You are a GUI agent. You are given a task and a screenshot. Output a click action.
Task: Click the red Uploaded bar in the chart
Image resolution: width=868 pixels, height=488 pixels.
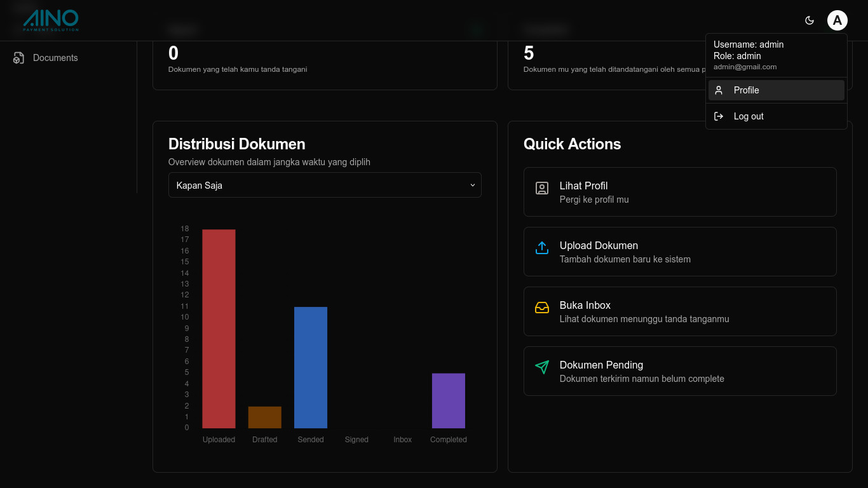point(219,327)
